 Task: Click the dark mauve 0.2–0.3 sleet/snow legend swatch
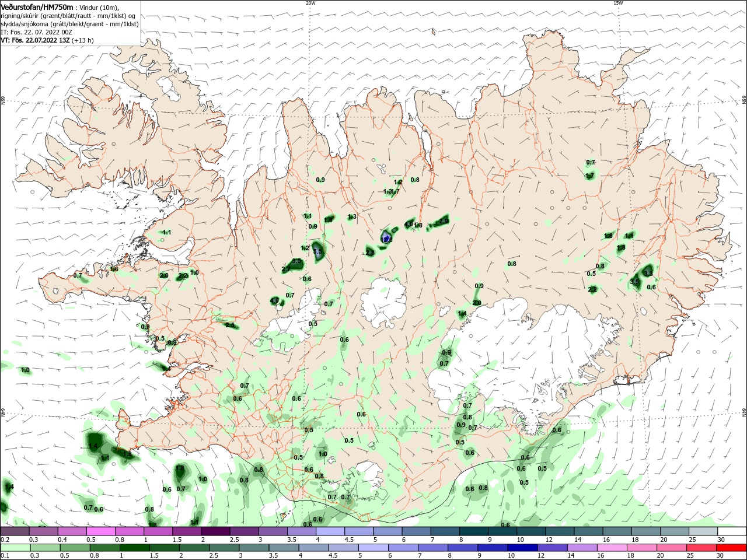tap(15, 531)
